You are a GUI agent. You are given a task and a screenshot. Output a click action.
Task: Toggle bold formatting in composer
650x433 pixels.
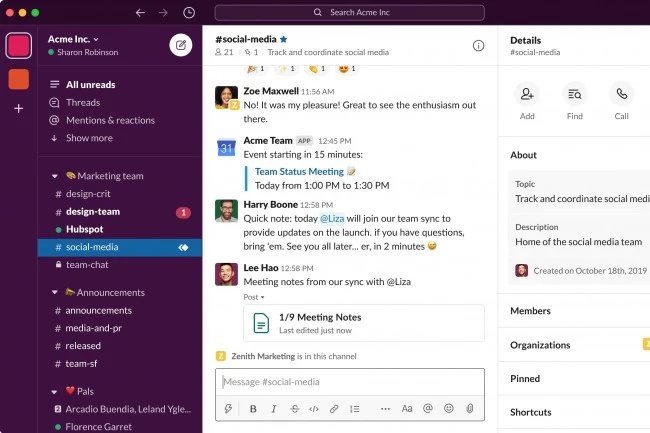[253, 409]
